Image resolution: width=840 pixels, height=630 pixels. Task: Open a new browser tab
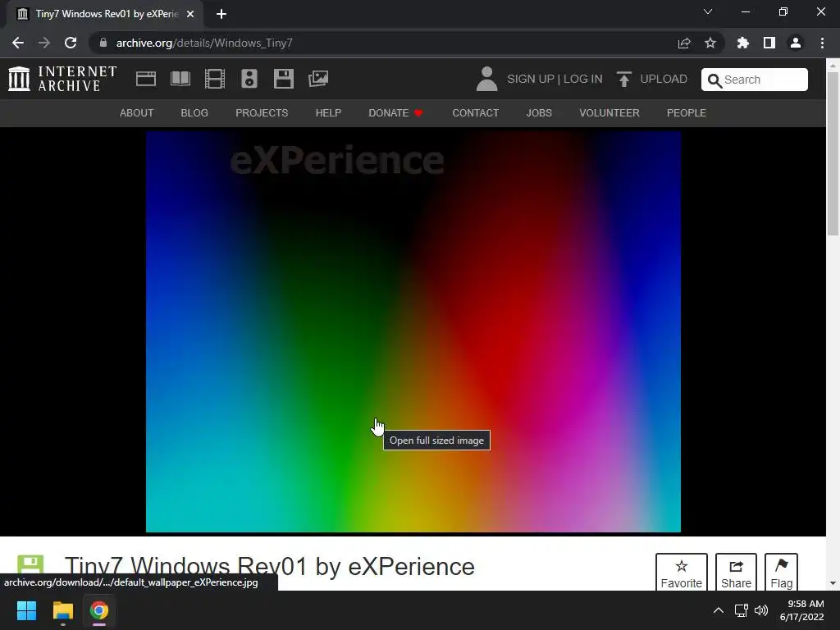[x=221, y=14]
